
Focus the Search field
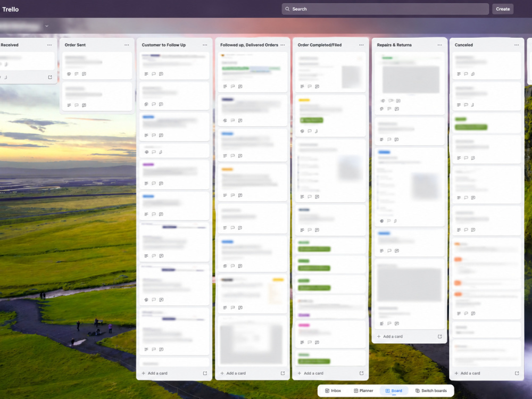point(385,9)
